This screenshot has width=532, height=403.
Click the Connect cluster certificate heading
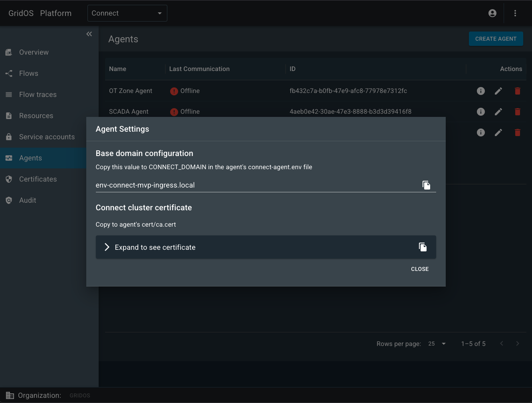pyautogui.click(x=144, y=207)
